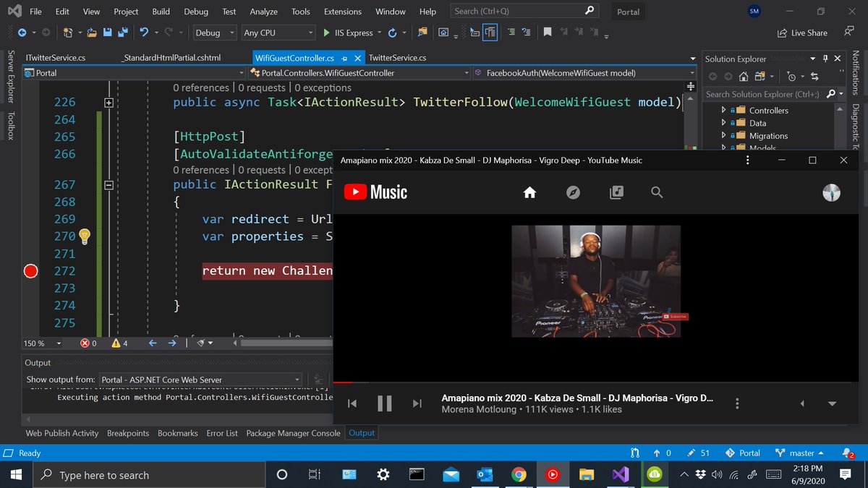This screenshot has height=488, width=868.
Task: Open the Extensions menu
Action: coord(343,12)
